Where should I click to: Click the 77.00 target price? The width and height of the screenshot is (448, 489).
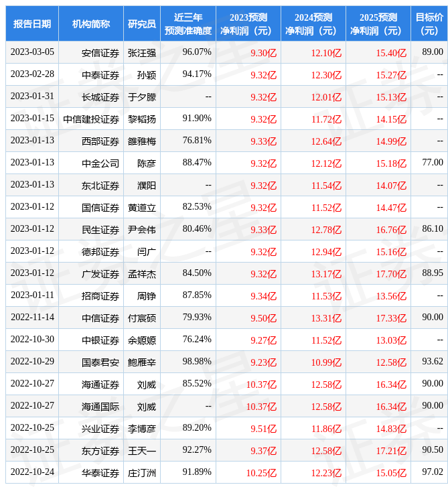point(433,163)
